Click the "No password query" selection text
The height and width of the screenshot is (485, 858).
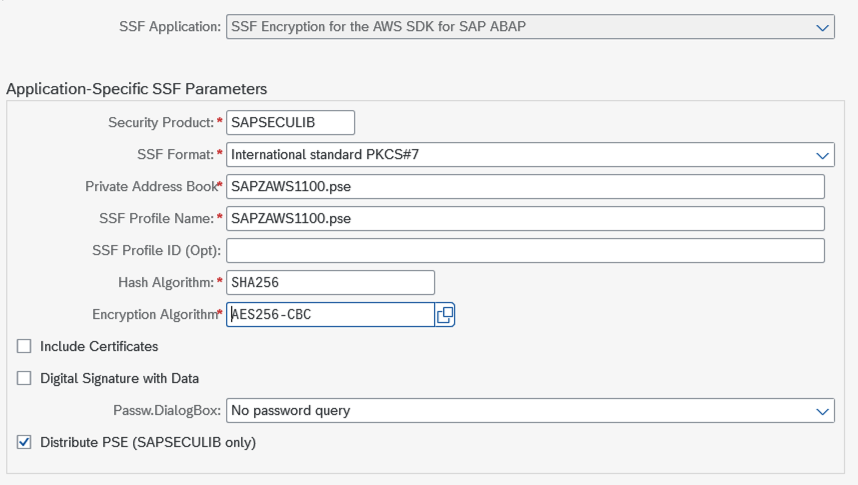[290, 410]
